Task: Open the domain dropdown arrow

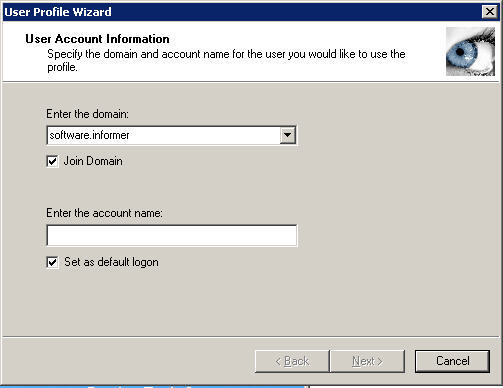Action: [x=287, y=135]
